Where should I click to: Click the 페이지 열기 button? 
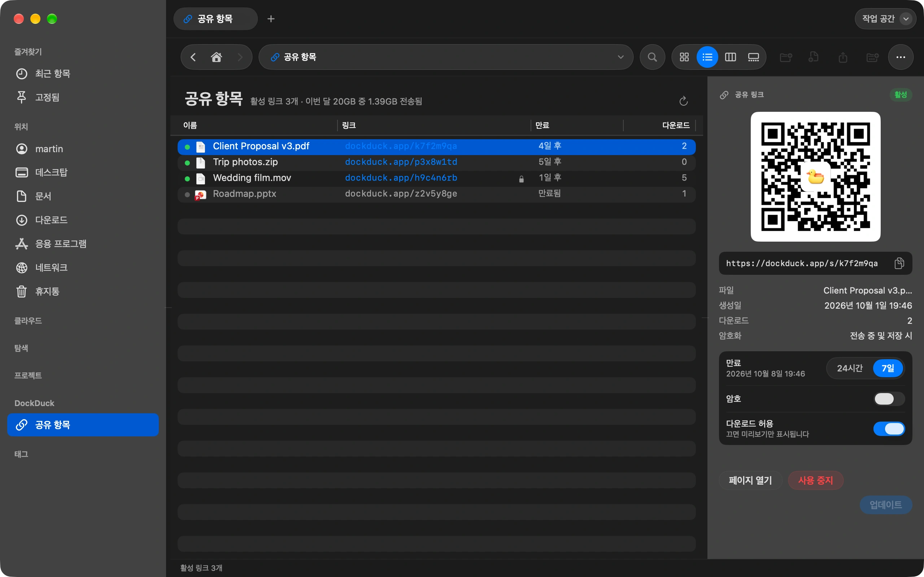point(750,480)
